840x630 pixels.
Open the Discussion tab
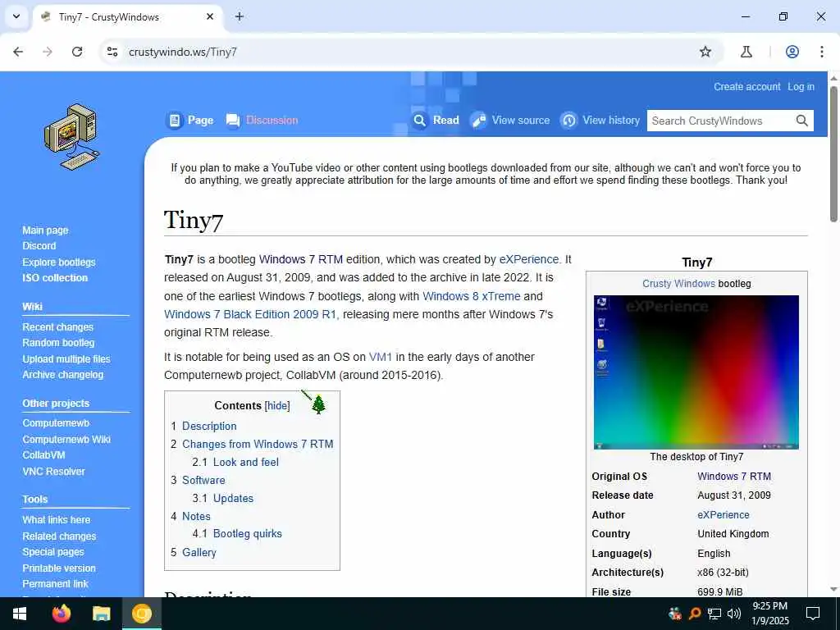coord(262,120)
